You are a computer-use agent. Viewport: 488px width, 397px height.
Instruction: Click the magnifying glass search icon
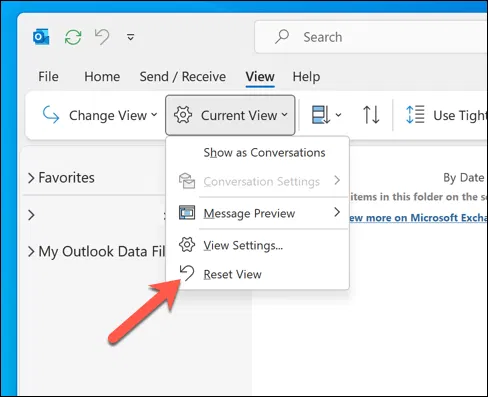click(x=282, y=36)
